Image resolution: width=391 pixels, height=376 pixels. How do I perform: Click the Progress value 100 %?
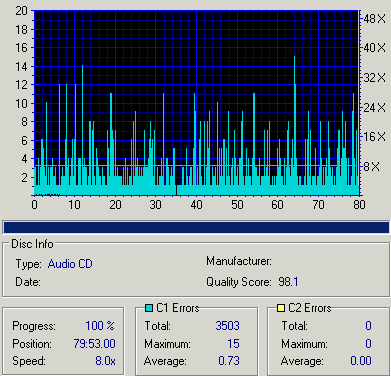(x=100, y=326)
